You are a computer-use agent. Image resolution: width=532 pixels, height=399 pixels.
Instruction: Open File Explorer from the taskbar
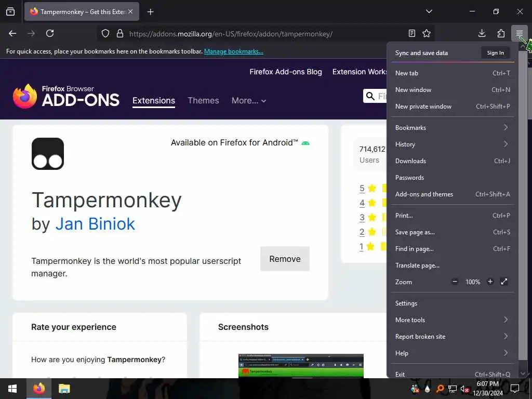tap(64, 389)
